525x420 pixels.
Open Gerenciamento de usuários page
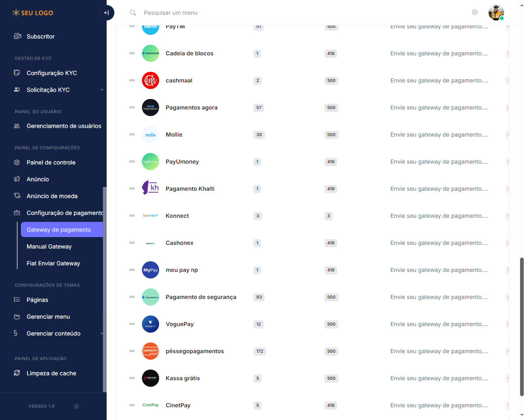(64, 126)
